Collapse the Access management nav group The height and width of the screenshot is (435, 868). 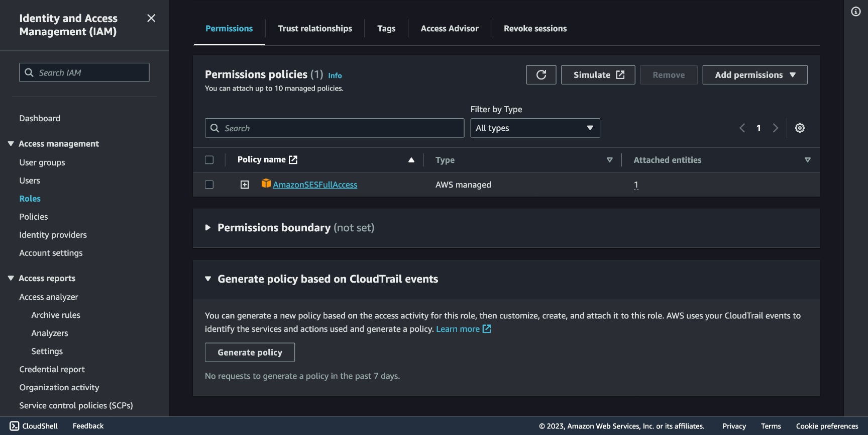point(11,144)
